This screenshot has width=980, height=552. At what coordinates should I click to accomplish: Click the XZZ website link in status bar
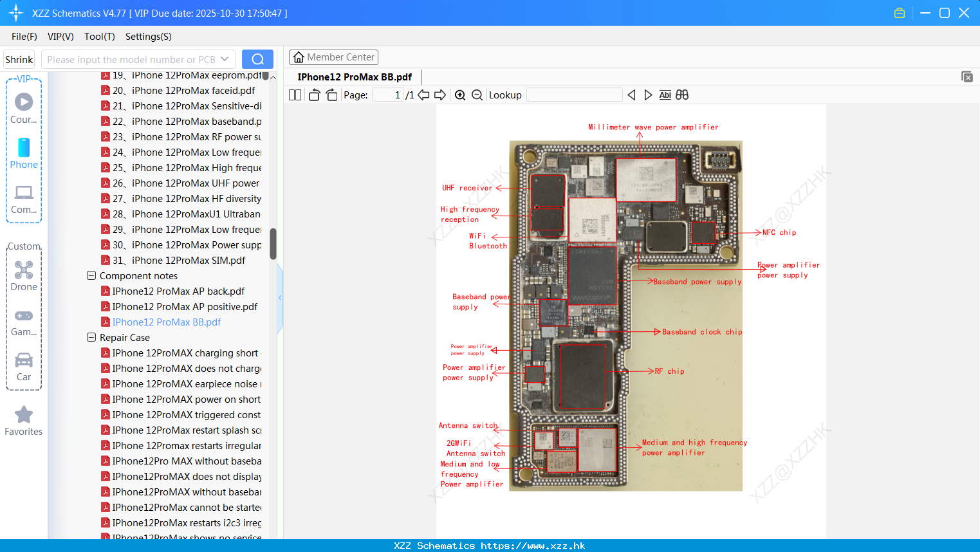coord(533,546)
